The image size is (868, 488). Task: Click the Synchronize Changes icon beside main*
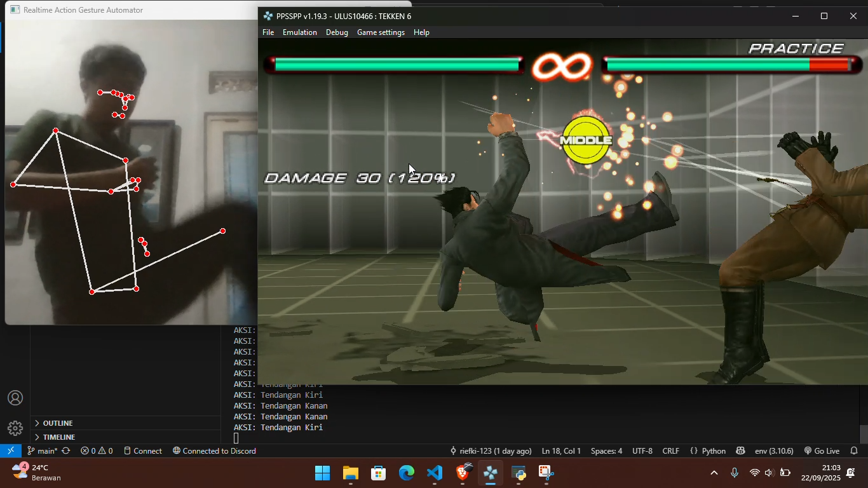pyautogui.click(x=65, y=451)
